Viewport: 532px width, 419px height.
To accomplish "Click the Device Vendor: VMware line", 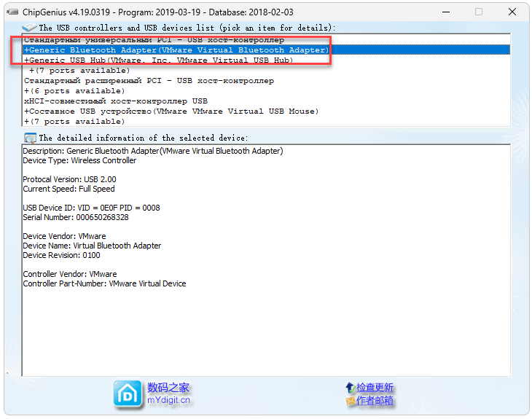I will click(64, 236).
